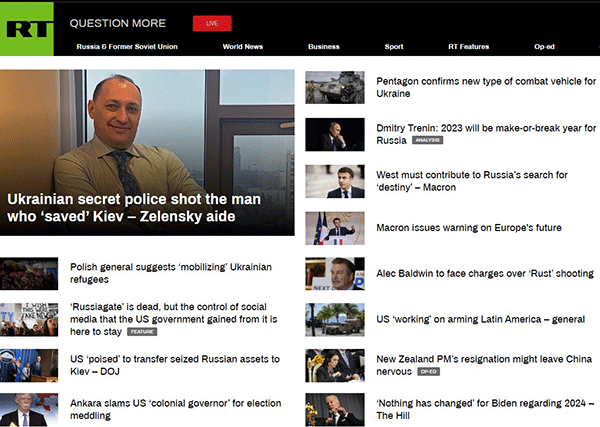Open US arming Latin America article
Viewport: 600px width, 427px height.
coord(481,319)
